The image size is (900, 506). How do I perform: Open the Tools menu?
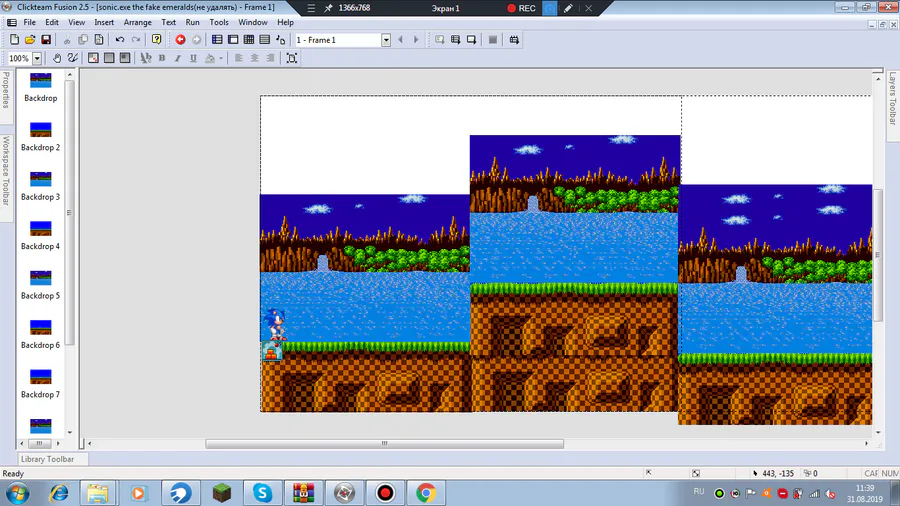(x=219, y=22)
